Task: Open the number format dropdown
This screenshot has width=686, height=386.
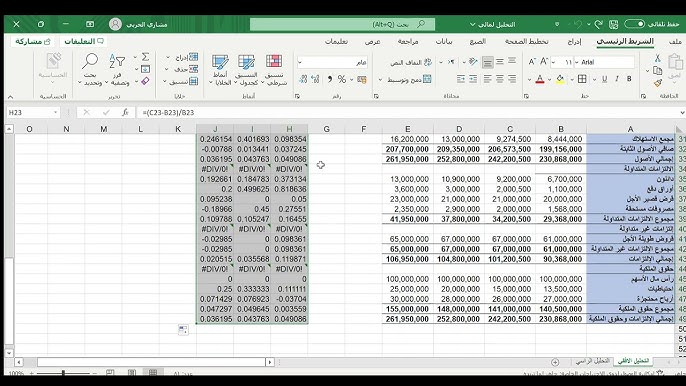Action: (x=300, y=63)
